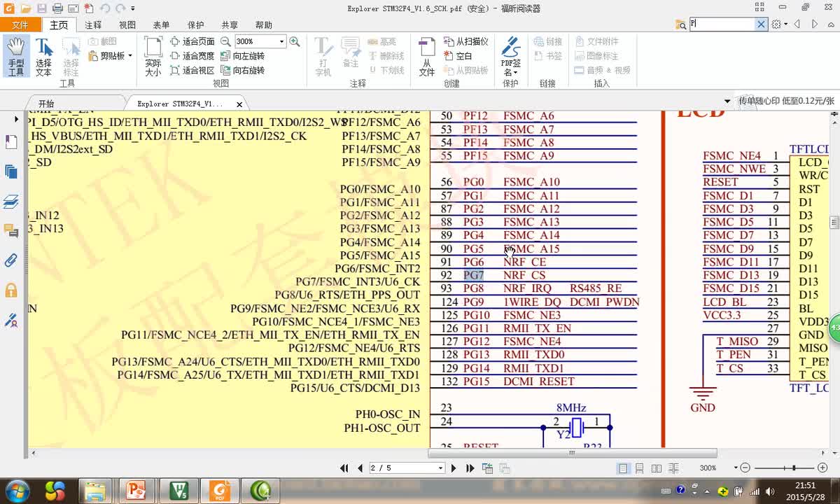840x504 pixels.
Task: Create PDF from file (从文件)
Action: coord(427,57)
